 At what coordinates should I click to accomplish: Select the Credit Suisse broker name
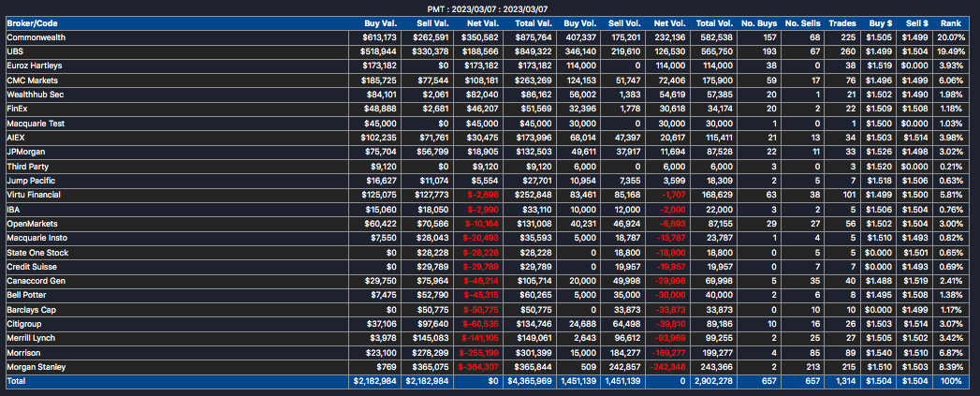pyautogui.click(x=31, y=267)
